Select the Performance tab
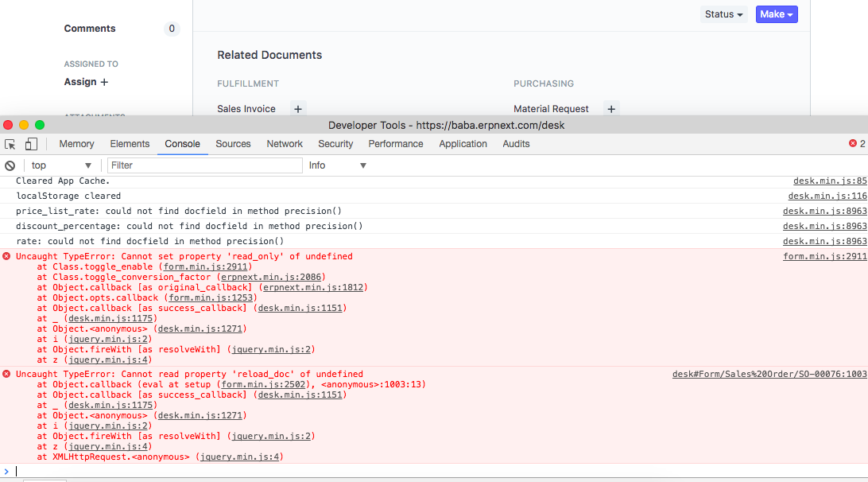Image resolution: width=868 pixels, height=482 pixels. (395, 144)
